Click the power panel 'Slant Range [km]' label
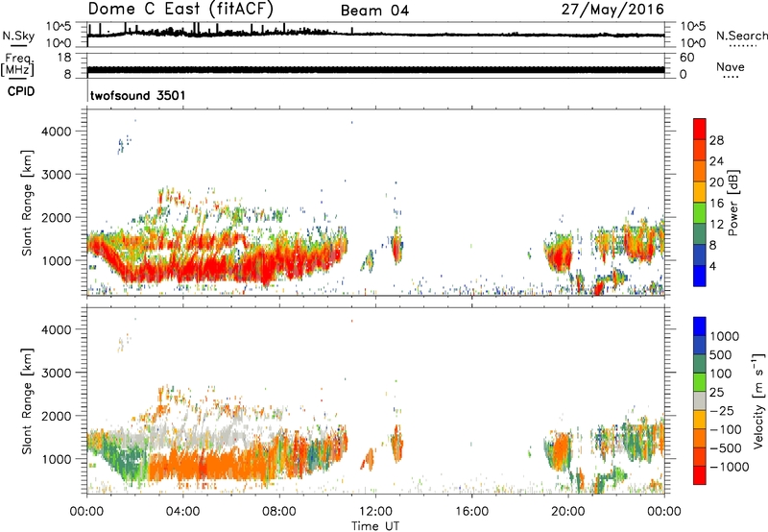 [27, 203]
